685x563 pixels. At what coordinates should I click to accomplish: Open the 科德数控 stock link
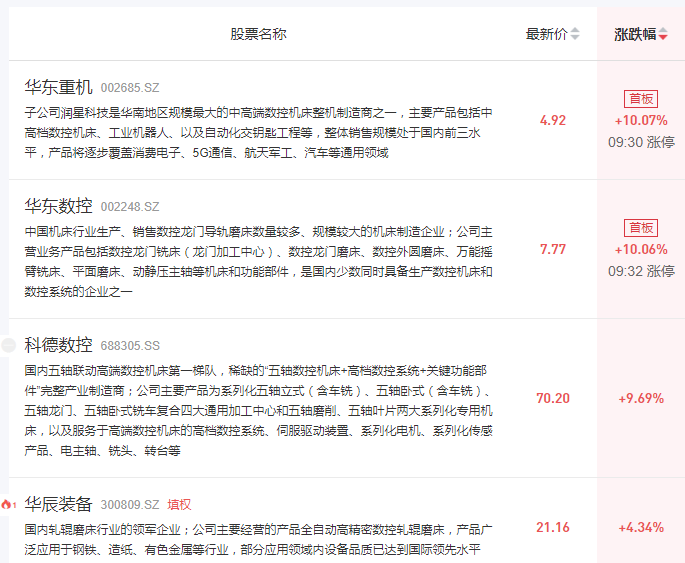coord(58,345)
